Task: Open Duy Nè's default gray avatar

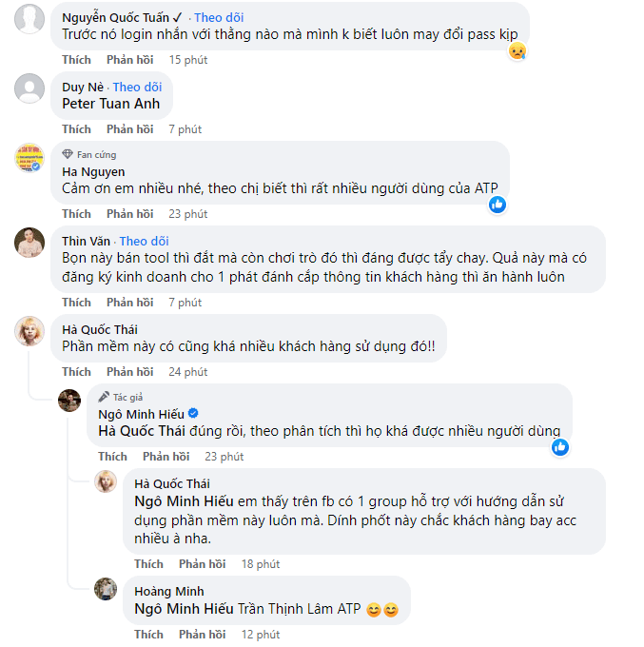Action: click(29, 88)
